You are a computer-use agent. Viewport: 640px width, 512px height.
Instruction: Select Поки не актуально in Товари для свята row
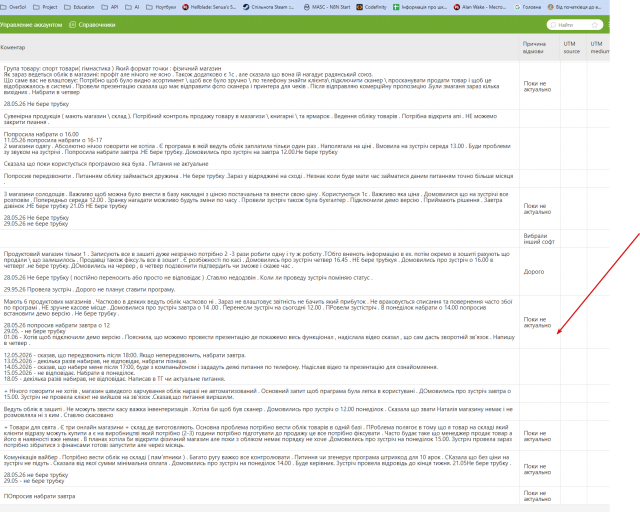540,436
